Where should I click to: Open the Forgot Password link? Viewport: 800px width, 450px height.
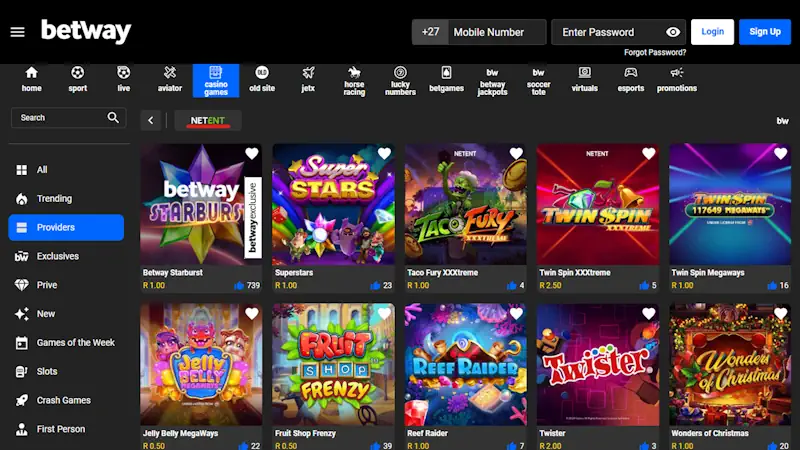coord(655,53)
